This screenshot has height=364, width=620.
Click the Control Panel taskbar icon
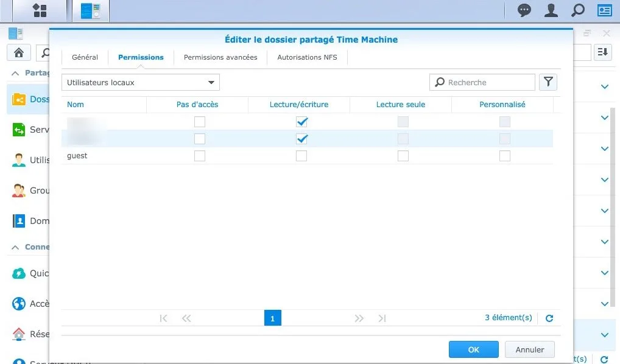pos(91,11)
